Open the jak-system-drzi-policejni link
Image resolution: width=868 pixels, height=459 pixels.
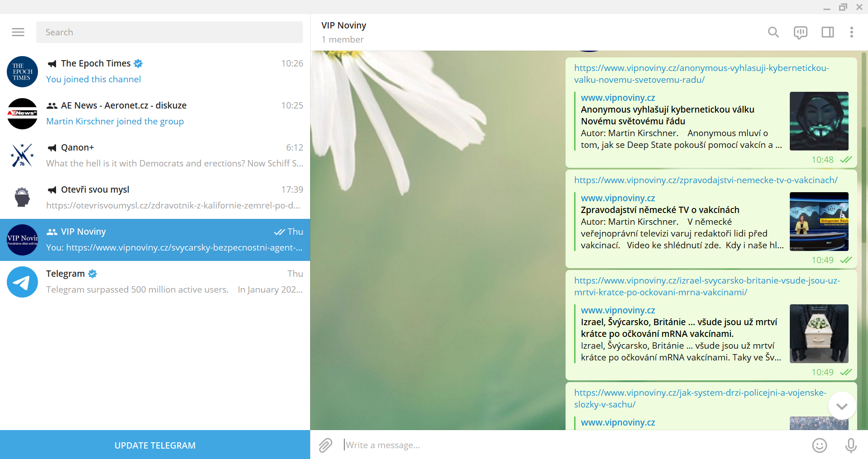pyautogui.click(x=700, y=398)
